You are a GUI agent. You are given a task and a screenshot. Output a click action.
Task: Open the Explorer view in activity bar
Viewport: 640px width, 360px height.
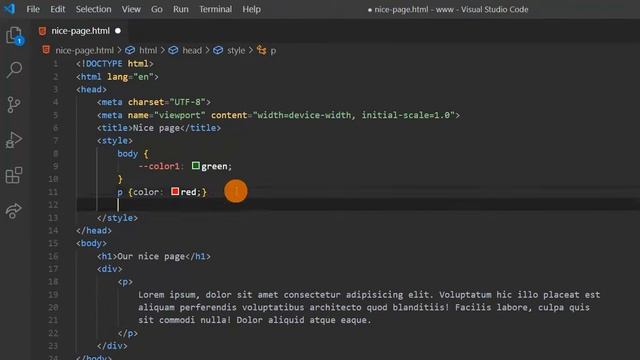(x=14, y=36)
